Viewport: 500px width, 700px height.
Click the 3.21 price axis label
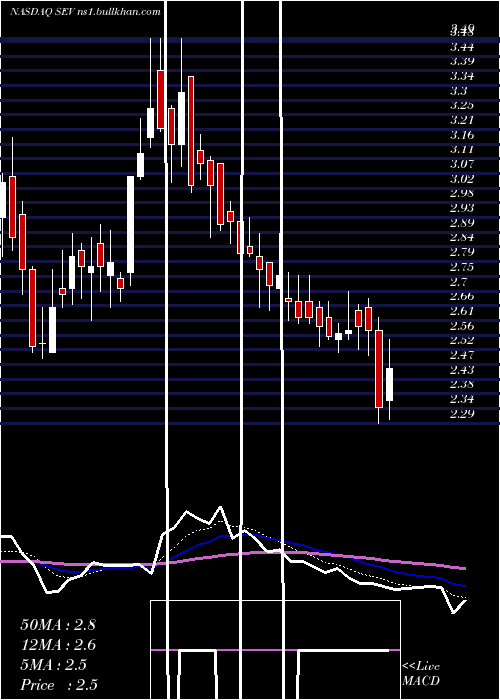click(462, 120)
